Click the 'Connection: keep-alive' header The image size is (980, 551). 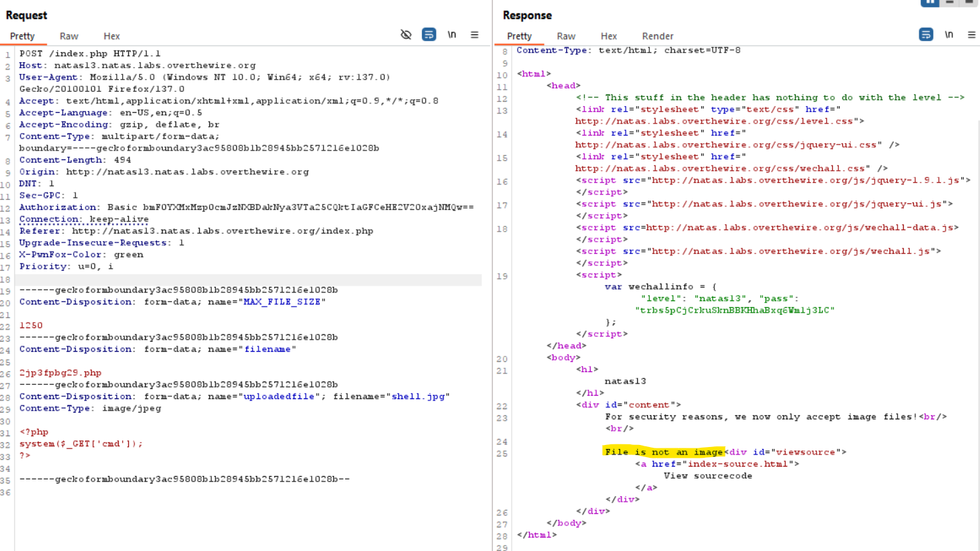(x=84, y=219)
